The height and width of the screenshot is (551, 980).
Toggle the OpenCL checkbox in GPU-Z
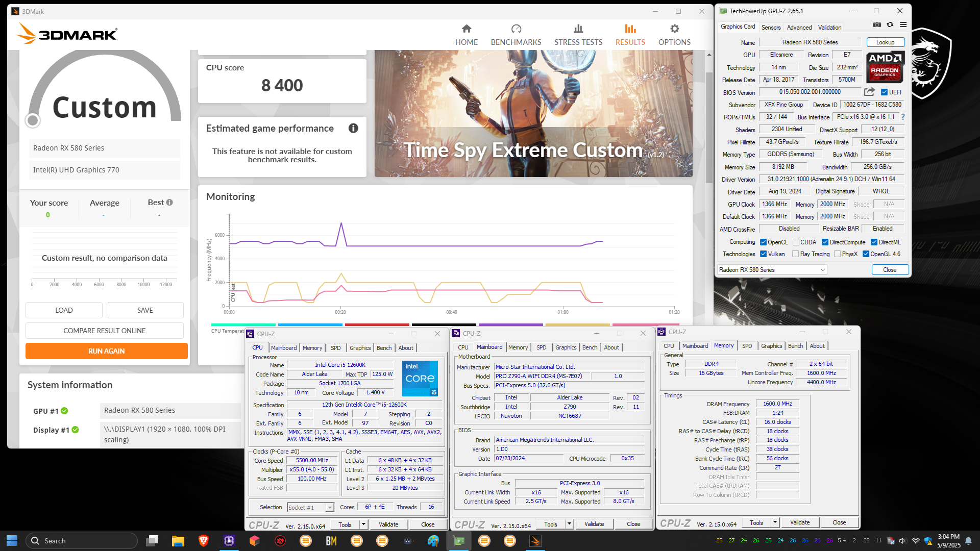coord(764,242)
